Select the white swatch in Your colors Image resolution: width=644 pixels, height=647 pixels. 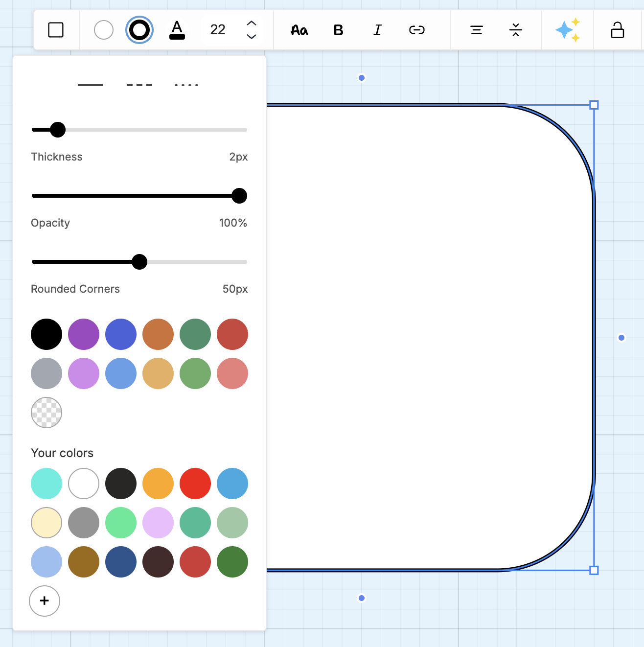pos(84,484)
